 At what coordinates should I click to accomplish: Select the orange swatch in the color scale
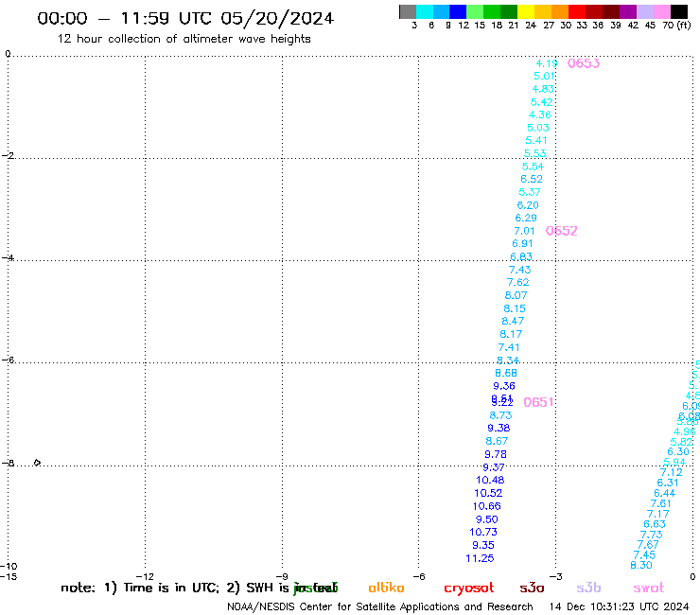[x=559, y=11]
